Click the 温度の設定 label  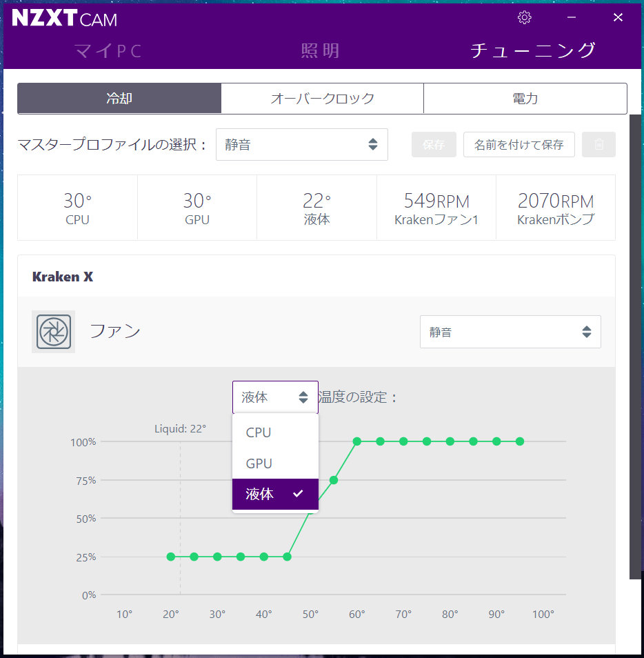click(x=357, y=397)
